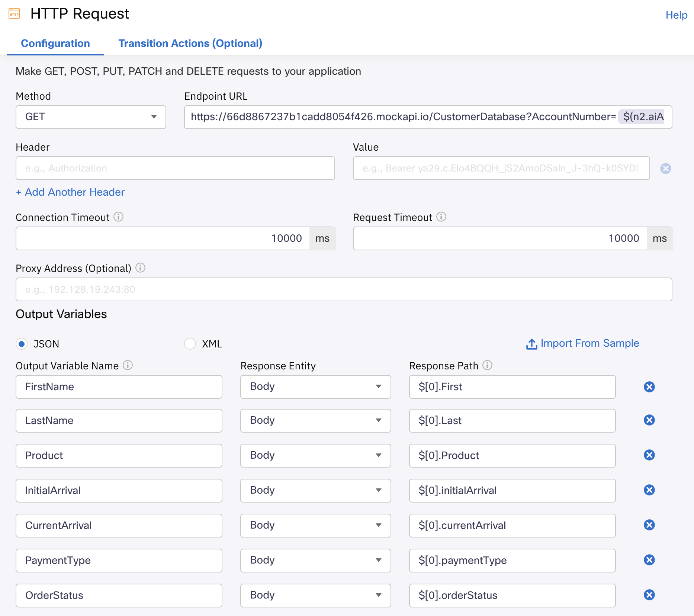Screen dimensions: 694x616
Task: Open Response Entity dropdown for CurrentArrival
Action: click(316, 526)
